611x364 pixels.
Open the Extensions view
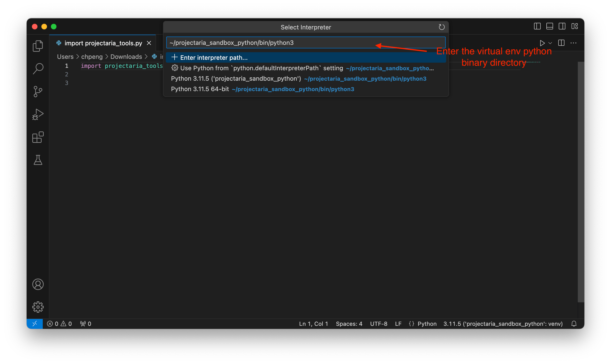(38, 137)
